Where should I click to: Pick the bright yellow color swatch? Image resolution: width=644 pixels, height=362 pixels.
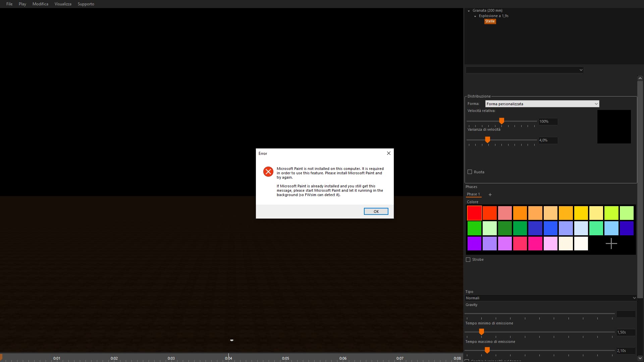581,213
